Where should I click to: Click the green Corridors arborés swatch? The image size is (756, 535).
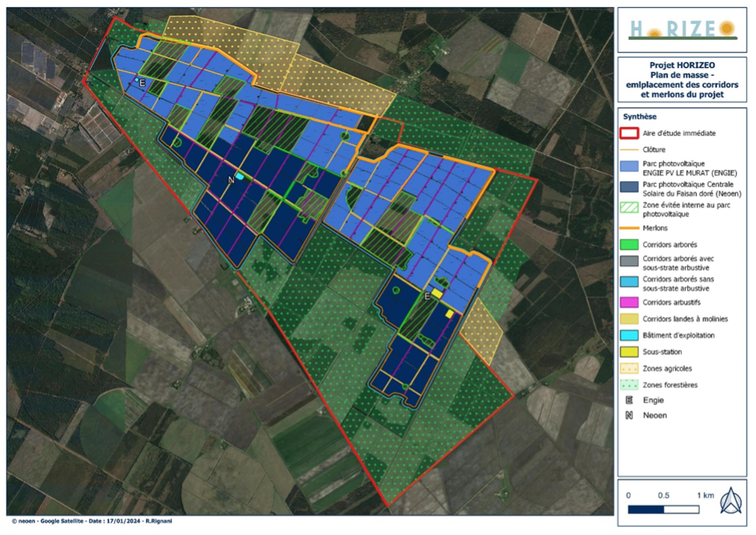[630, 244]
